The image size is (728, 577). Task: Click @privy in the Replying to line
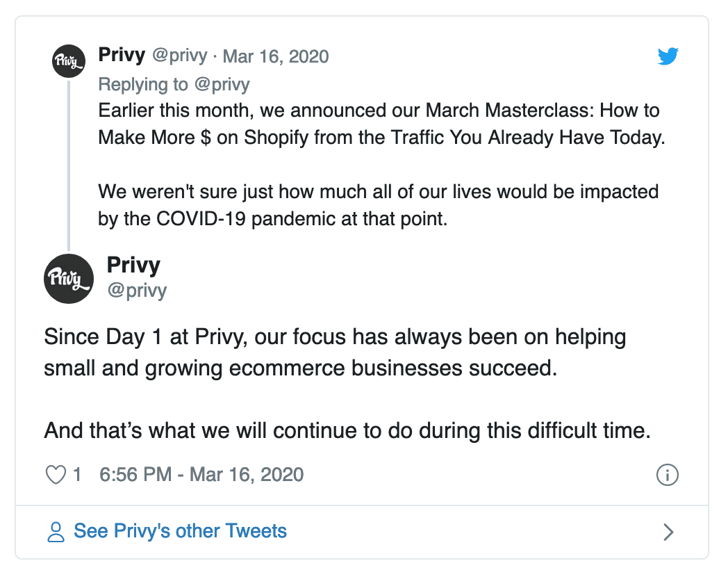(x=221, y=84)
